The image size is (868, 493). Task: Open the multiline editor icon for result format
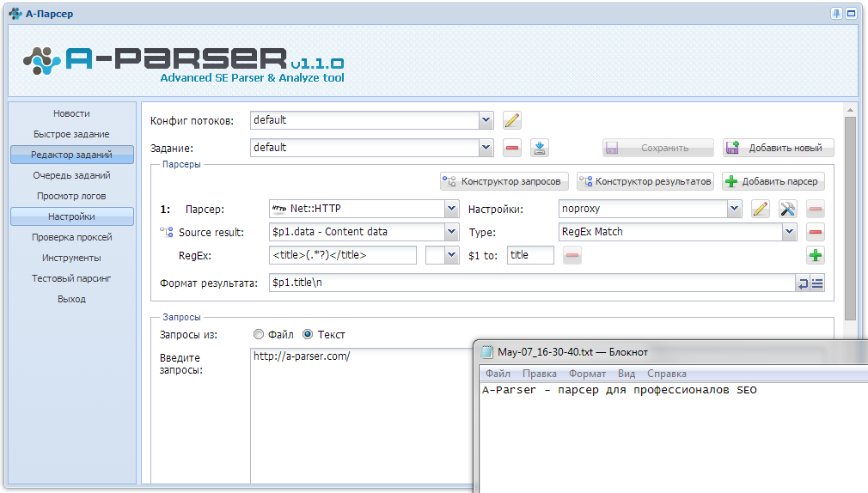click(817, 283)
